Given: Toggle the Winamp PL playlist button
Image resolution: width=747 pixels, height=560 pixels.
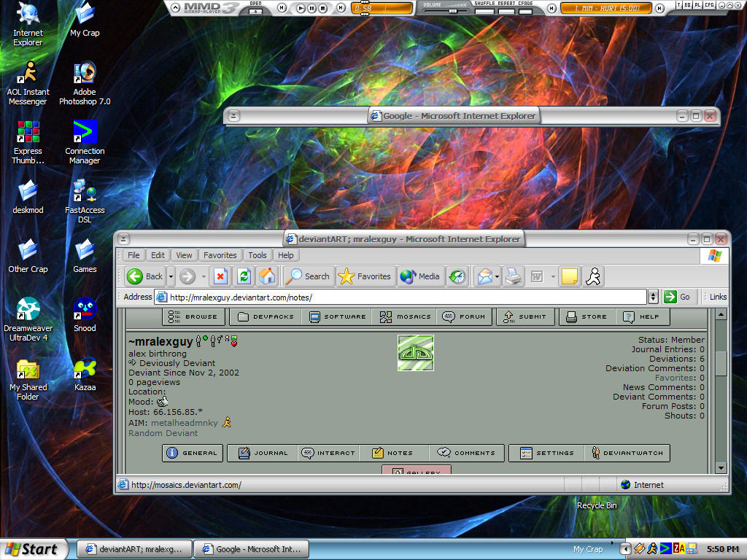Looking at the screenshot, I should (697, 5).
